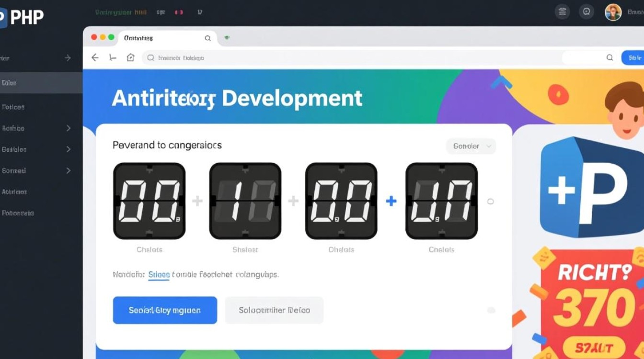Click the underlined Stiece link
The width and height of the screenshot is (644, 359).
159,275
